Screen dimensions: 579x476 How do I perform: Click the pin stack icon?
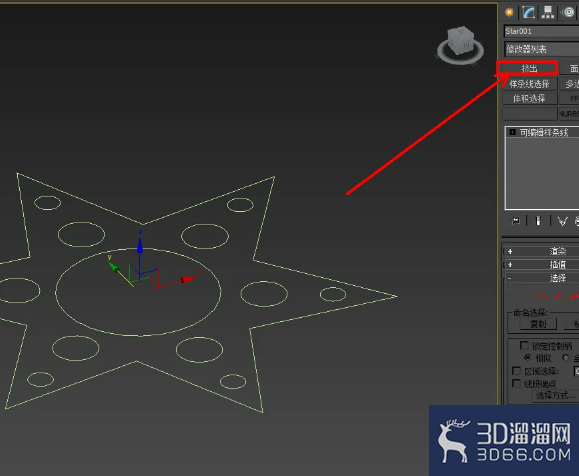[516, 221]
